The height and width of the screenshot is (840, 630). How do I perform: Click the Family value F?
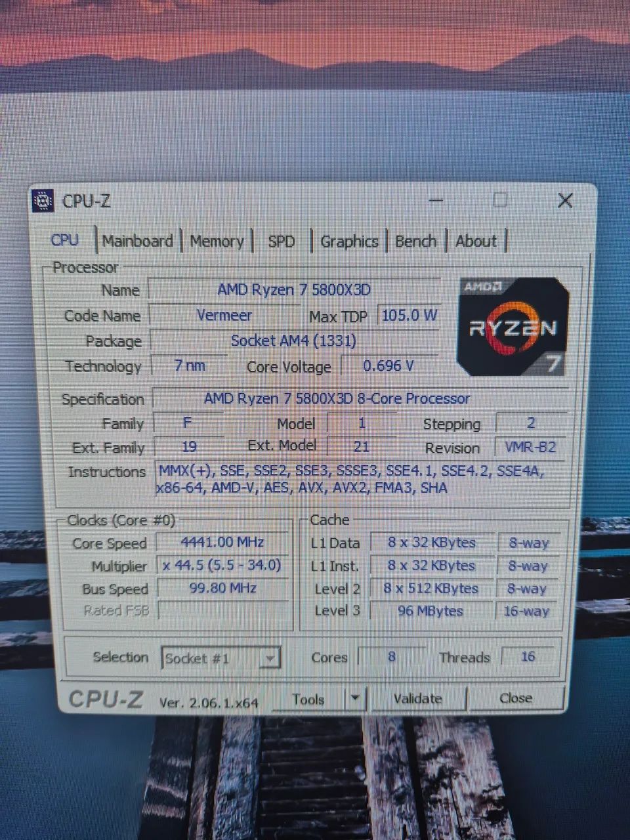pyautogui.click(x=188, y=423)
